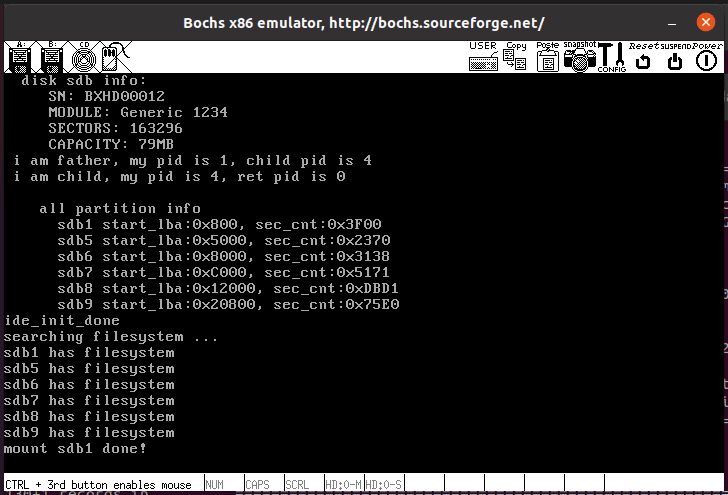The width and height of the screenshot is (728, 495).
Task: Click the 'sdb8 has filesystem' line
Action: tap(89, 417)
